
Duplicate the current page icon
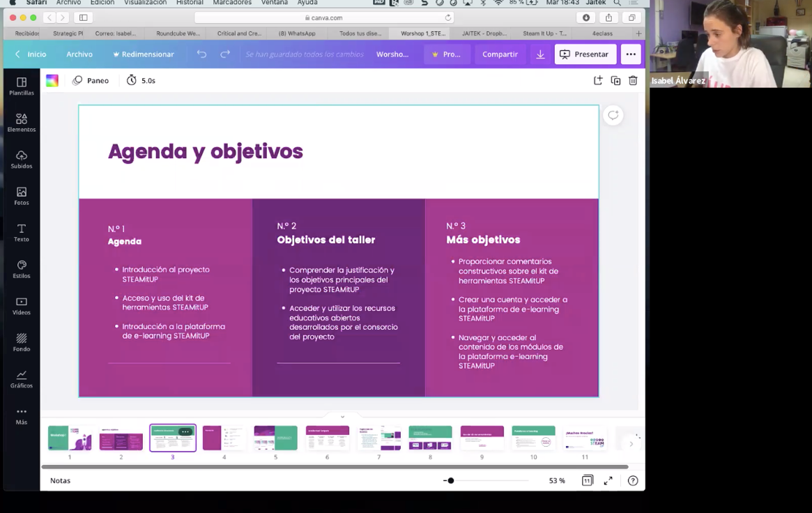615,81
